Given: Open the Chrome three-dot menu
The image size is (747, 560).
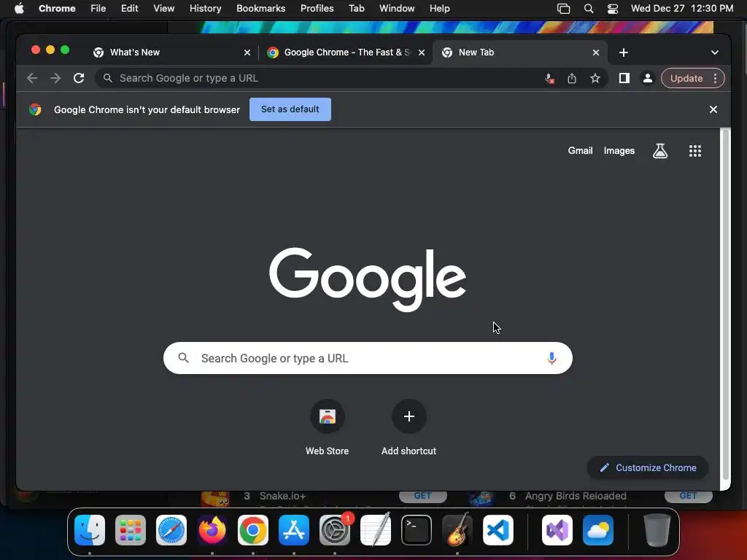Looking at the screenshot, I should [x=715, y=78].
